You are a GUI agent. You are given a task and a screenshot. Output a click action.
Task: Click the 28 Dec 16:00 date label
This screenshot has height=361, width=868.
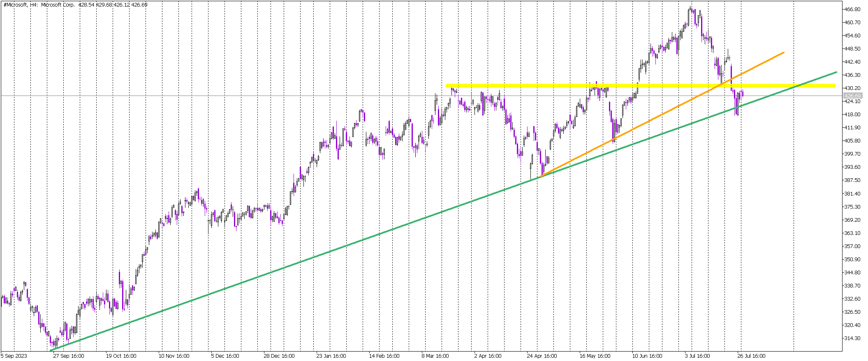(x=279, y=356)
